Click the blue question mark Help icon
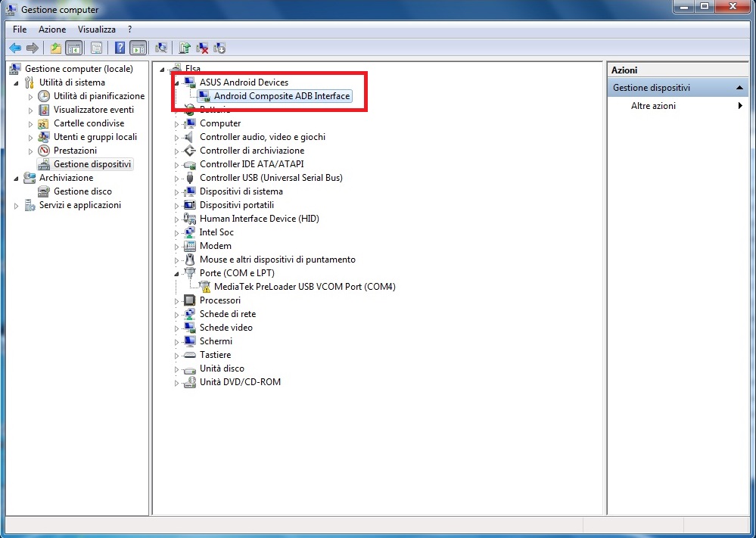 click(120, 48)
